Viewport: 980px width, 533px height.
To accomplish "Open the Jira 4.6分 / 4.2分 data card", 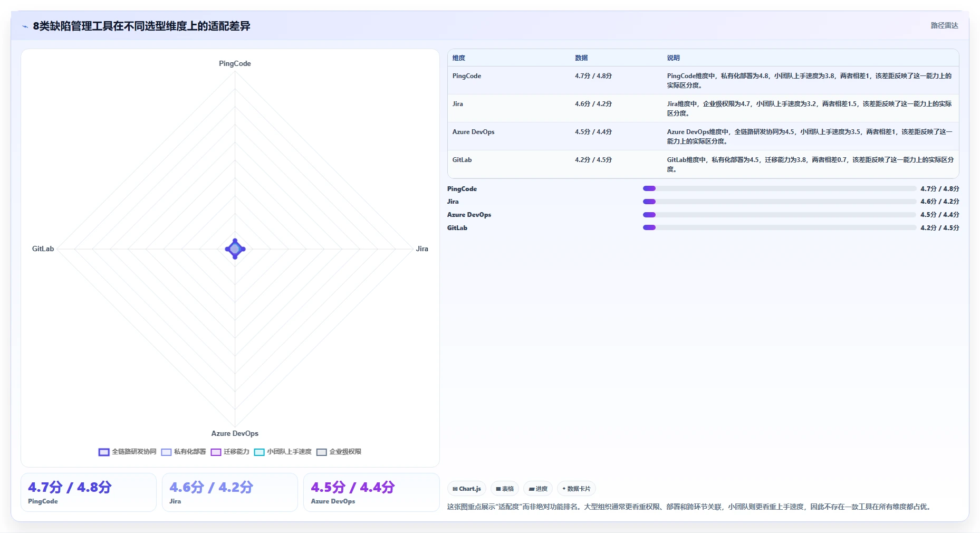I will (230, 492).
